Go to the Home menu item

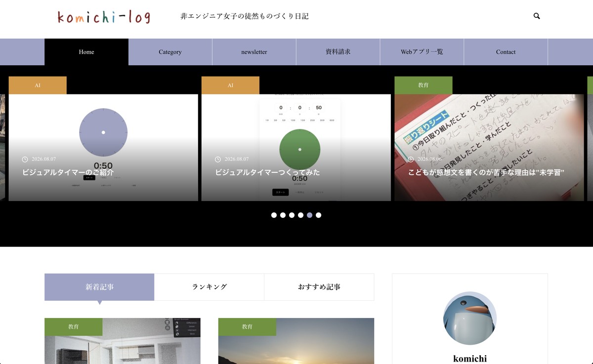(x=86, y=52)
